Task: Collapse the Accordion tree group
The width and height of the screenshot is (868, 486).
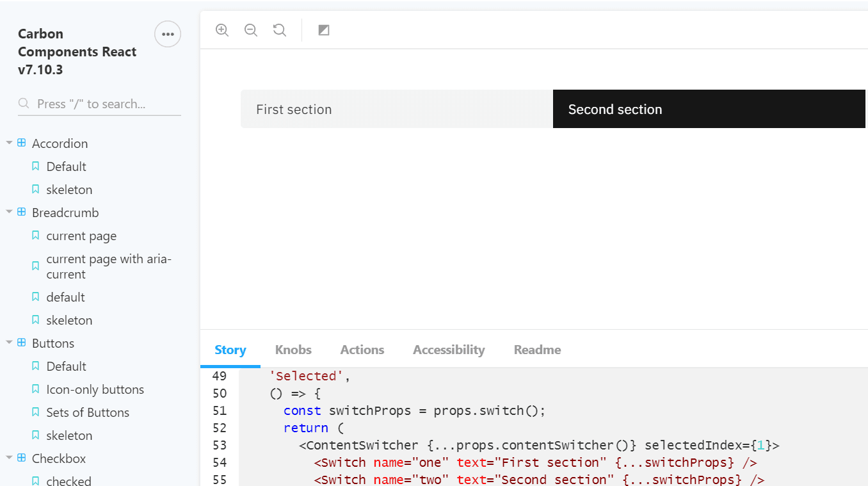Action: pyautogui.click(x=10, y=143)
